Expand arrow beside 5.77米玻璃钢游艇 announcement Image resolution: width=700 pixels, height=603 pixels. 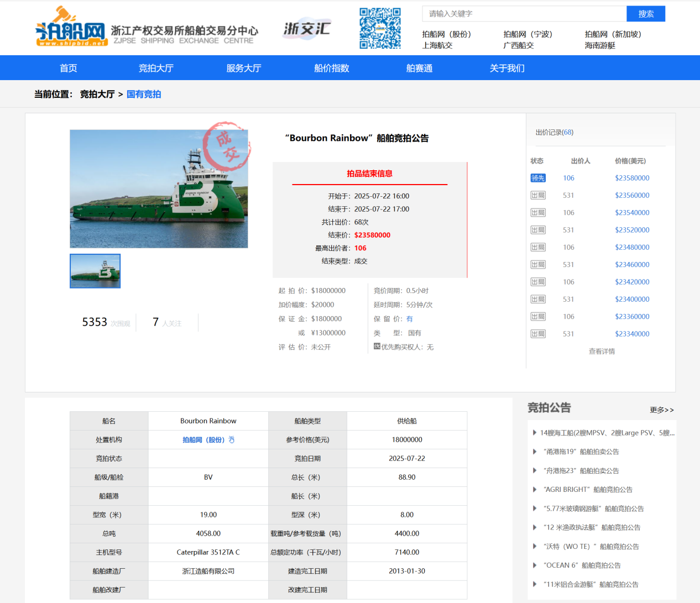click(x=534, y=508)
